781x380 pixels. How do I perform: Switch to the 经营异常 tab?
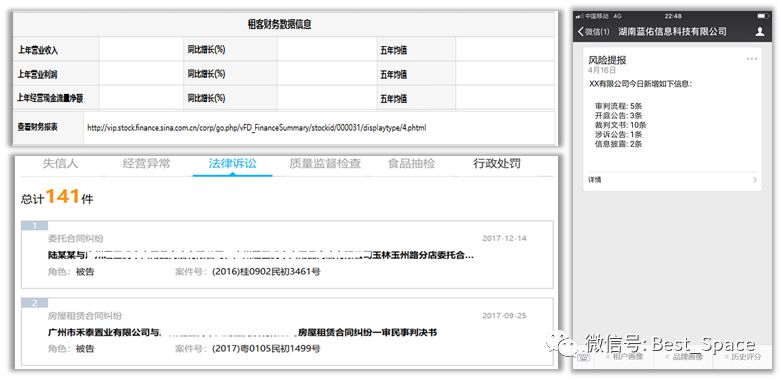point(146,163)
